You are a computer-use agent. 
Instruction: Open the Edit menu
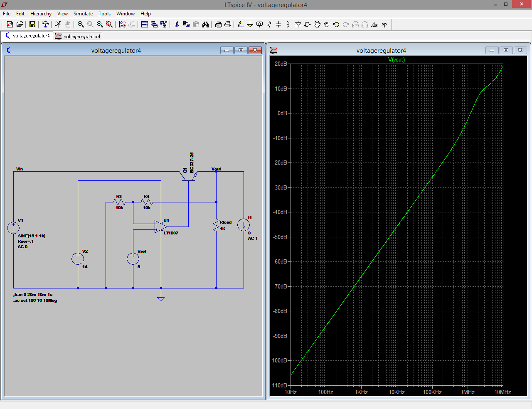pyautogui.click(x=20, y=14)
